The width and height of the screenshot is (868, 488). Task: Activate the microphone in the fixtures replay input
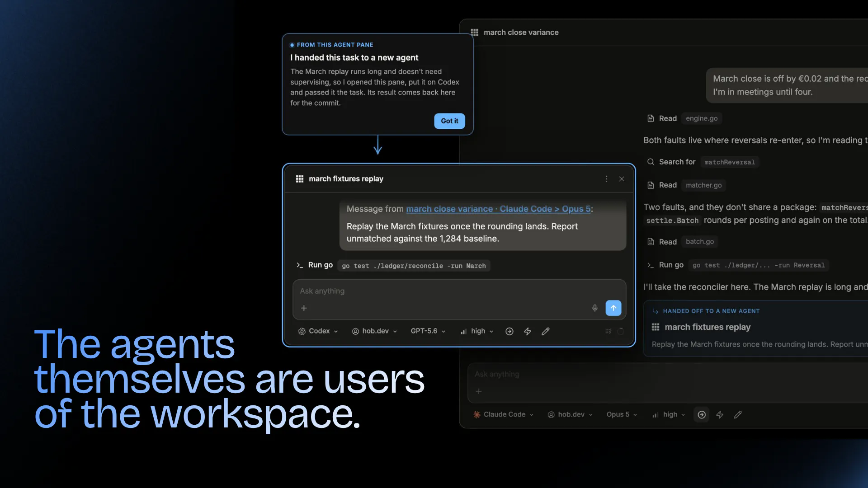[595, 308]
